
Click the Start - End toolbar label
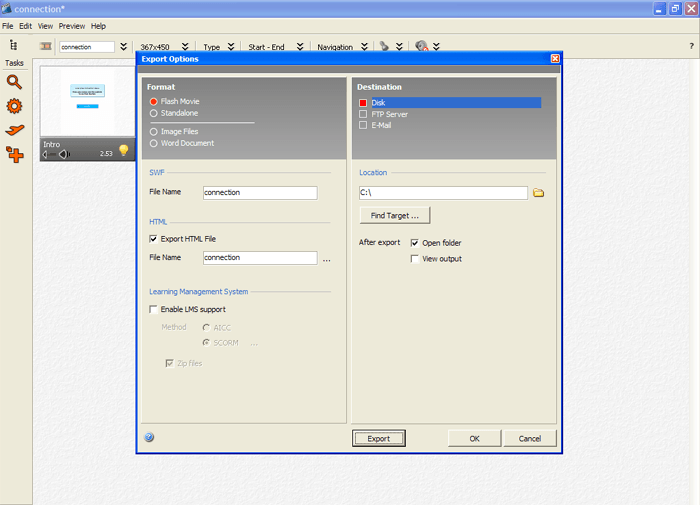(x=266, y=47)
